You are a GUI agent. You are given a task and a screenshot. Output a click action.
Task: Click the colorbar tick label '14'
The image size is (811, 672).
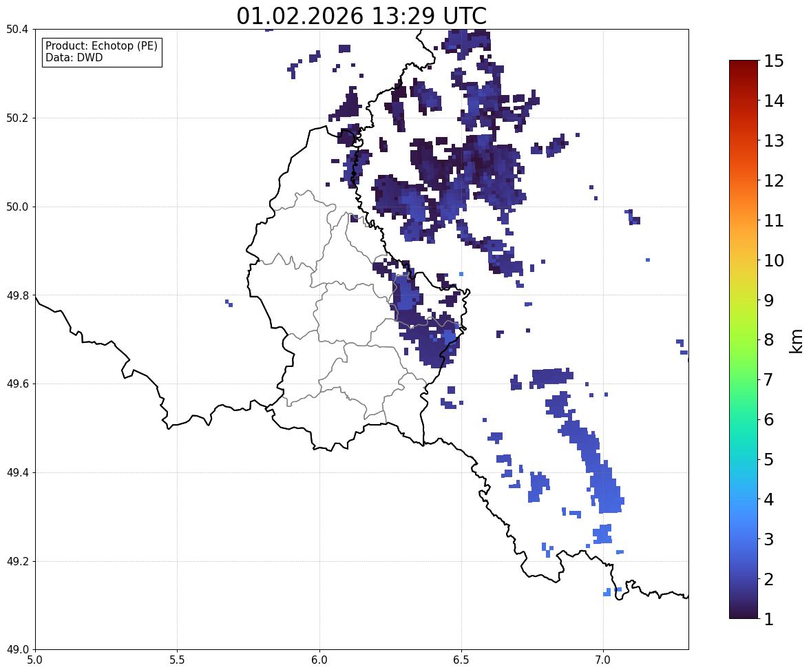[774, 101]
